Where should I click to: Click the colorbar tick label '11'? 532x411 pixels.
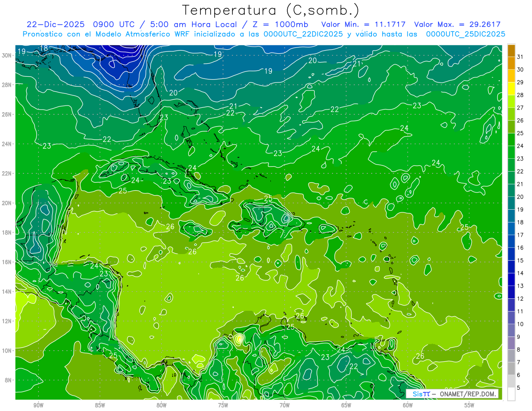(520, 311)
